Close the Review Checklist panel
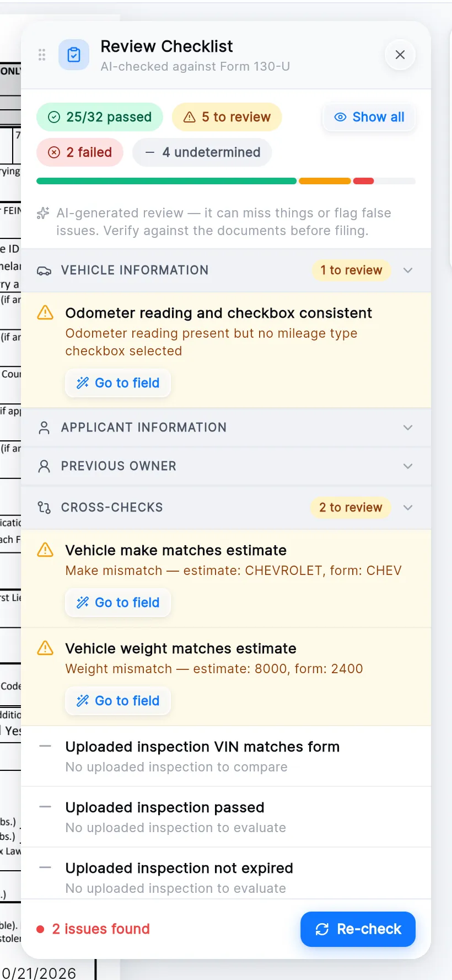Image resolution: width=452 pixels, height=980 pixels. (x=400, y=55)
